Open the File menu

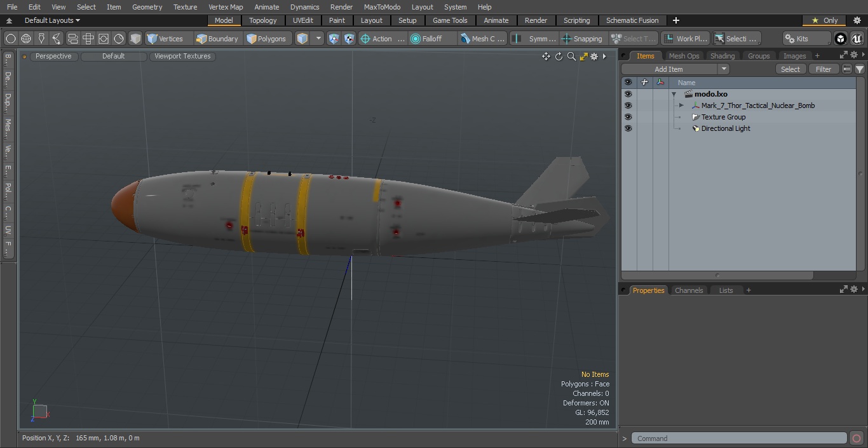(12, 7)
